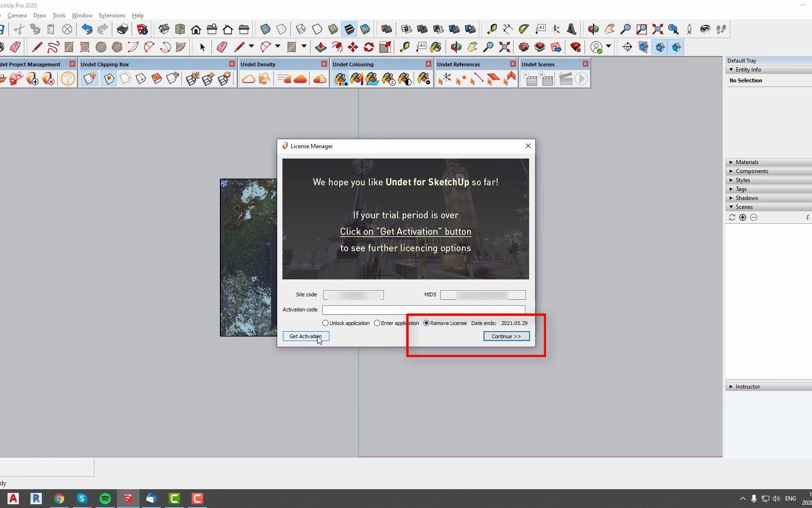The width and height of the screenshot is (812, 508).
Task: Open Google Chrome from the taskbar
Action: 59,499
